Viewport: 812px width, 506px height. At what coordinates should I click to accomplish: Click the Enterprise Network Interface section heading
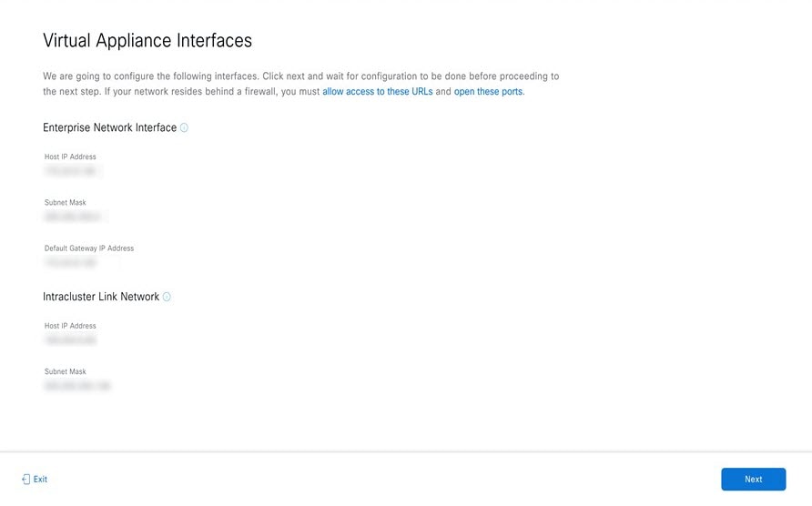pyautogui.click(x=110, y=127)
